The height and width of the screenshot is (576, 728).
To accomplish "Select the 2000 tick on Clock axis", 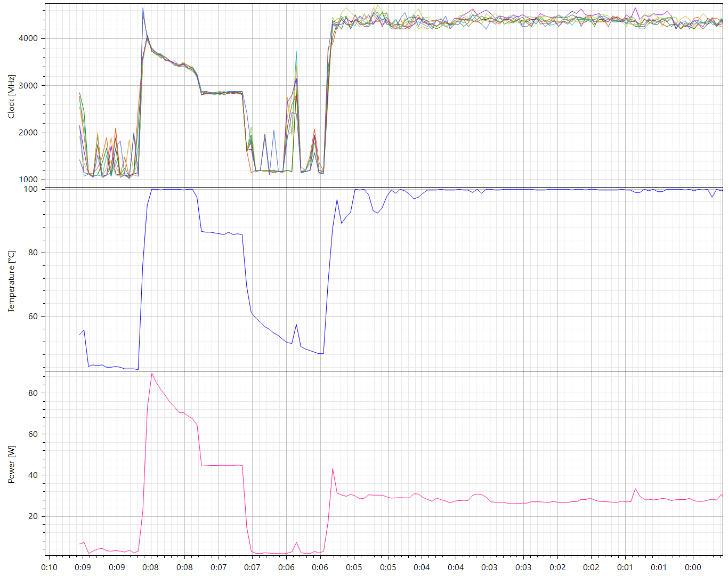I will tap(28, 133).
